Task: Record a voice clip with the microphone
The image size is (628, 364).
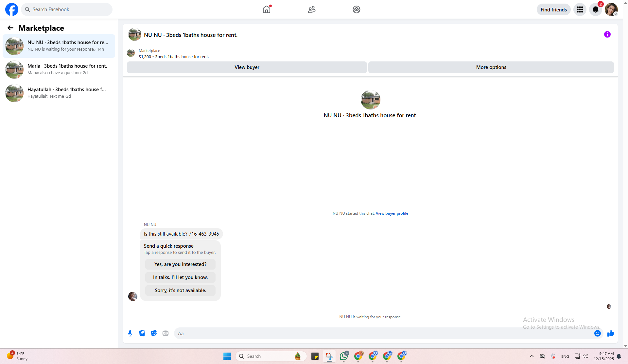Action: point(130,333)
